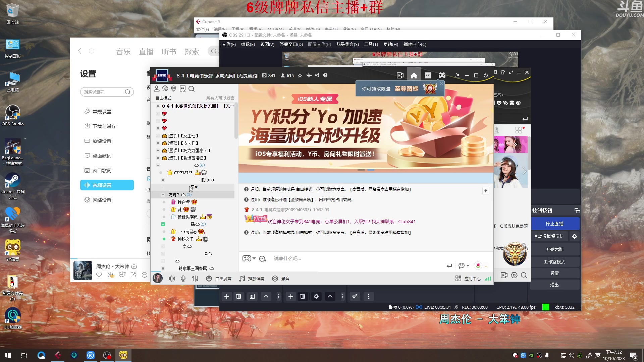This screenshot has width=644, height=362.
Task: Select 网络设置 in settings sidebar
Action: click(102, 200)
